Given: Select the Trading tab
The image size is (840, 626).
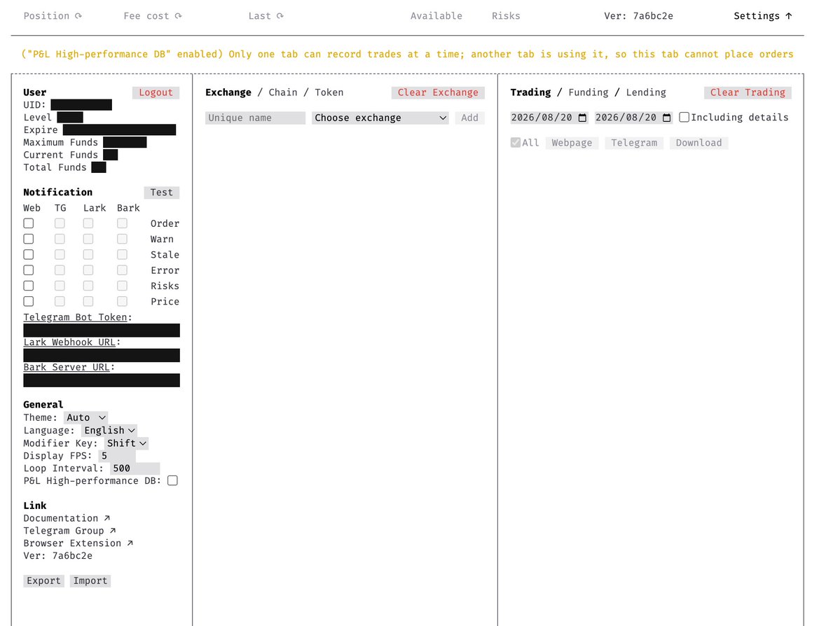Looking at the screenshot, I should click(530, 92).
